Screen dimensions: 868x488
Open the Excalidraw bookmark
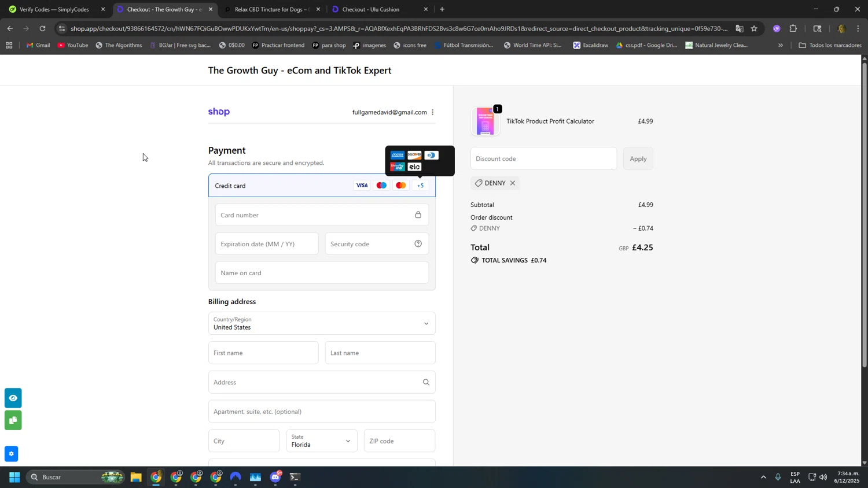pyautogui.click(x=590, y=45)
